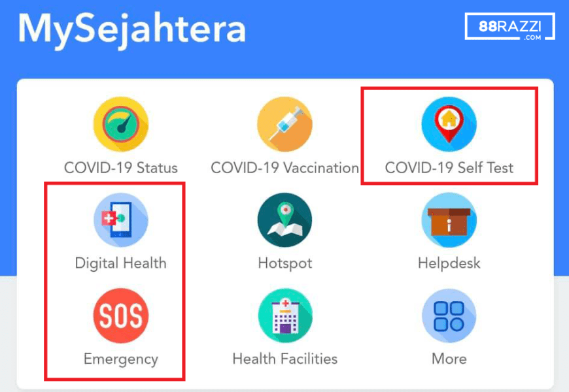Click the Health Facilities text label
This screenshot has height=392, width=569.
click(x=285, y=359)
